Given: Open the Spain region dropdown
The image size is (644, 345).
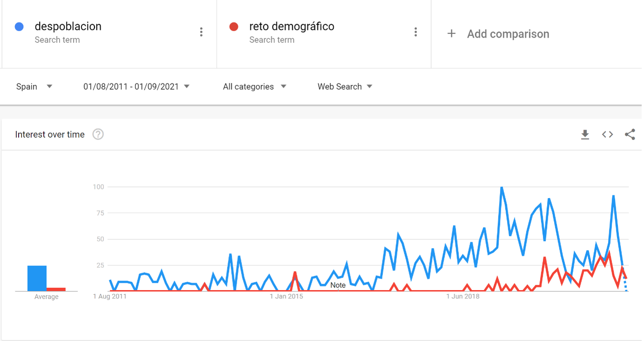Looking at the screenshot, I should (34, 86).
